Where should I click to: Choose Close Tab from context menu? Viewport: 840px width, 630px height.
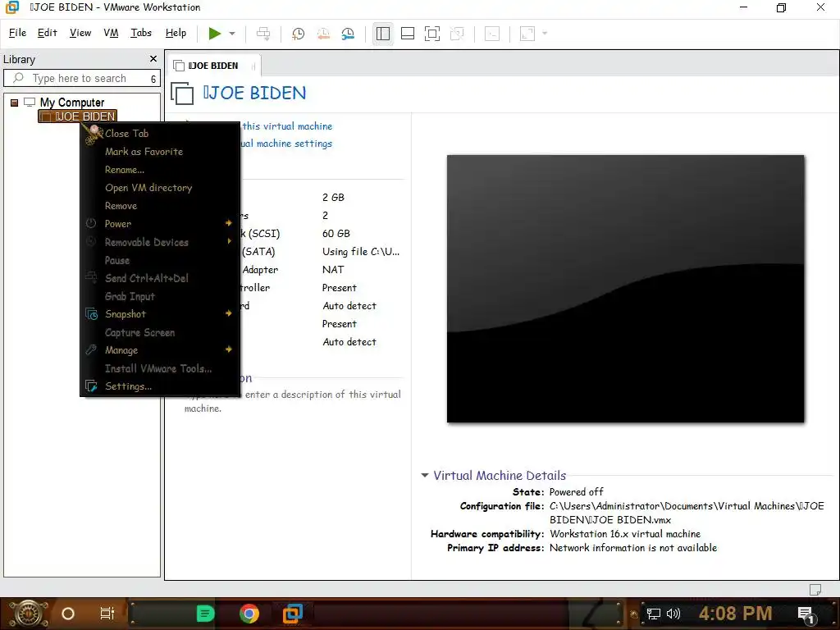(126, 134)
